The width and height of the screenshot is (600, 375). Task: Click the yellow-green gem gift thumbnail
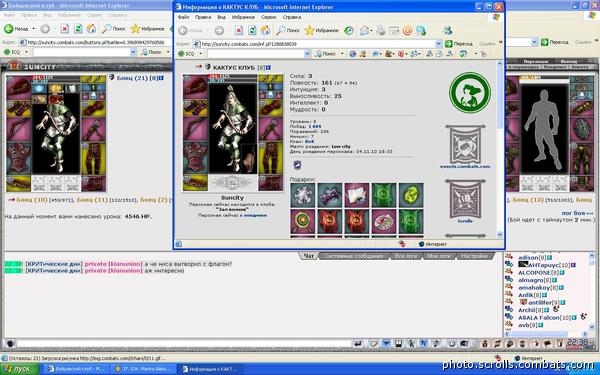tap(411, 195)
